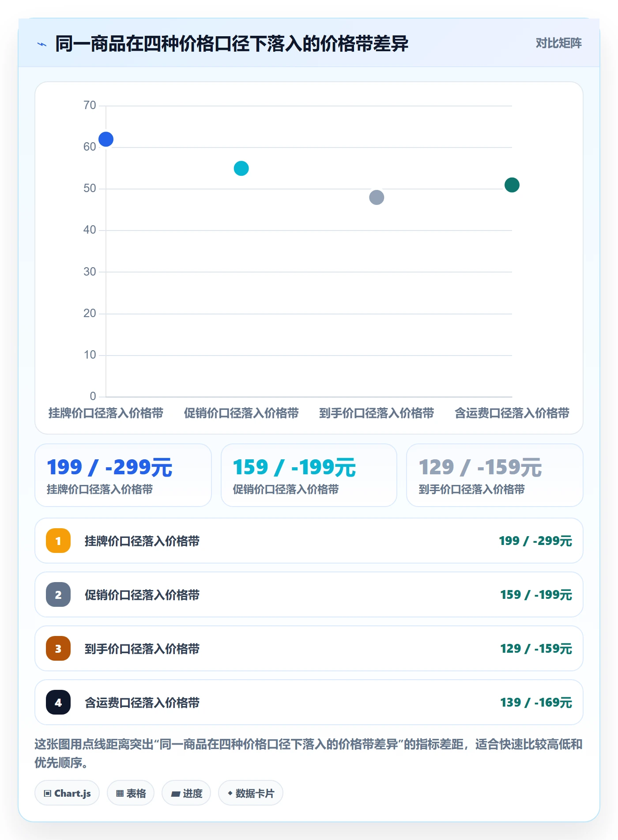Click the gray rank 2 badge

58,594
